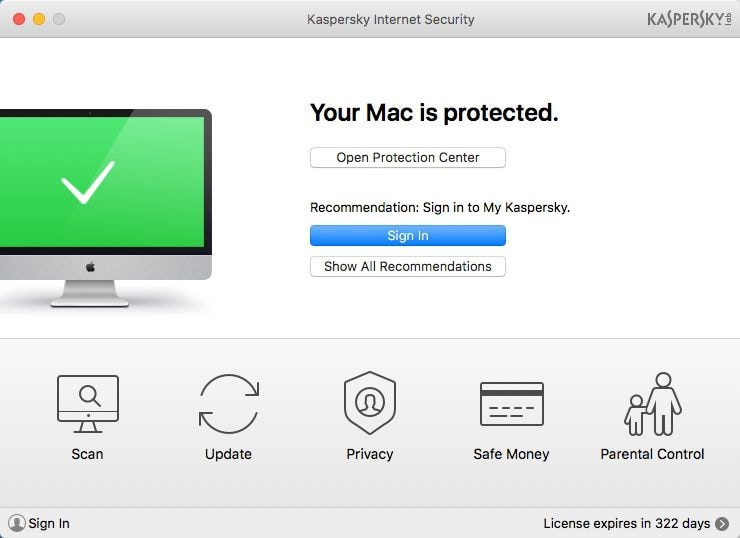Click the Kaspersky logo in title bar
Screen dimensions: 740x538
689,19
